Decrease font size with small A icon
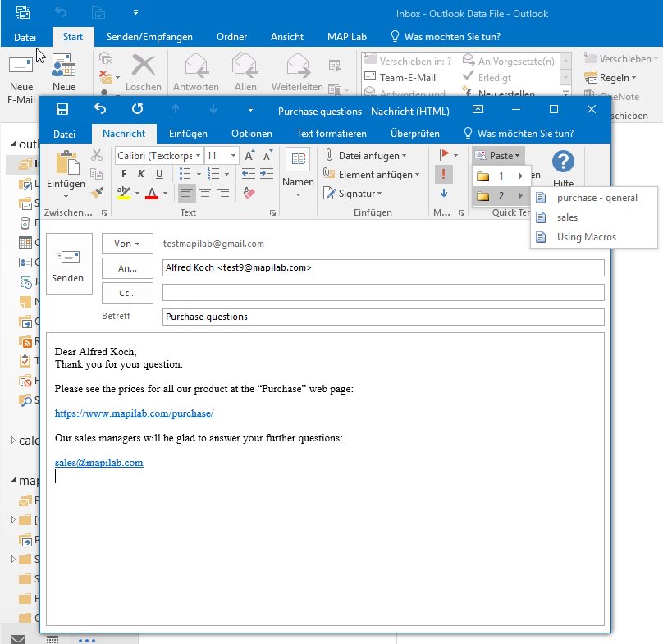This screenshot has width=663, height=644. coord(267,156)
